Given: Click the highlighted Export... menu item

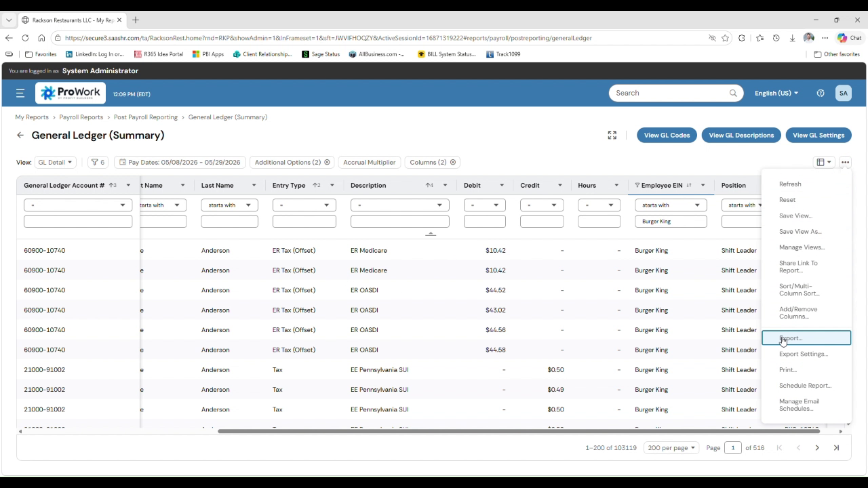Looking at the screenshot, I should [x=806, y=338].
